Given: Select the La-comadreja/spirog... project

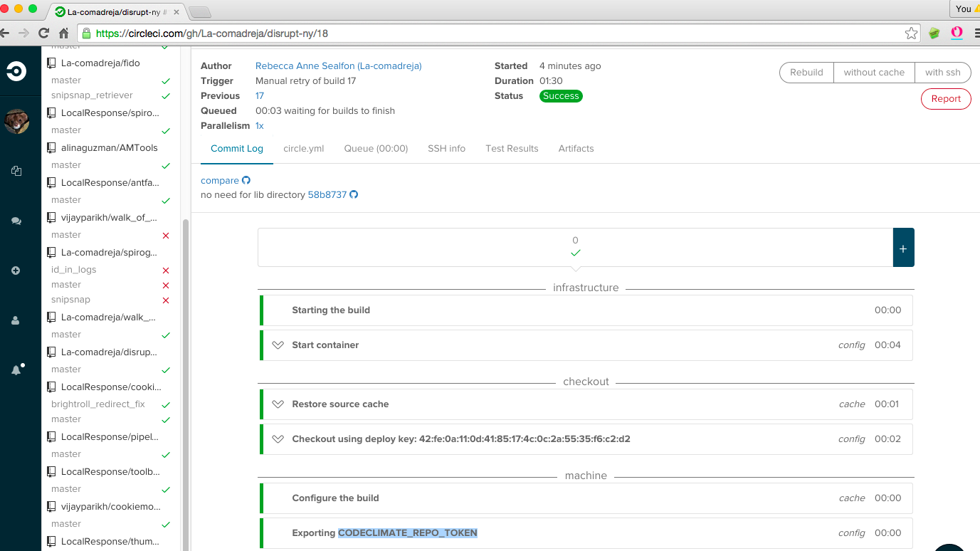Looking at the screenshot, I should pyautogui.click(x=109, y=253).
